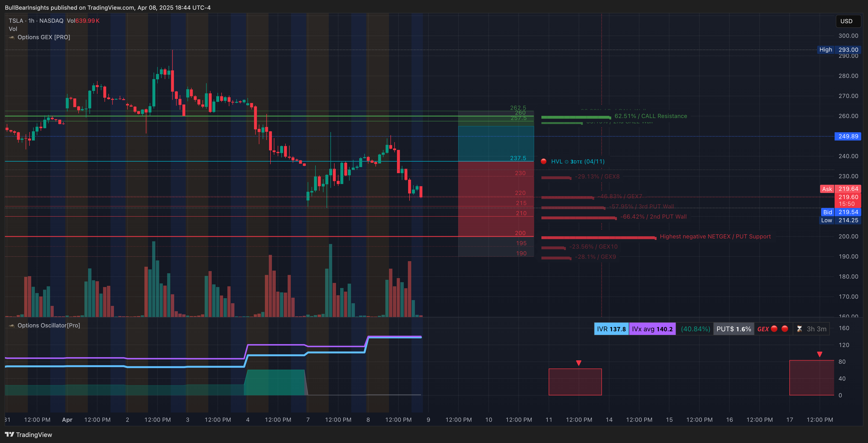Click the red HVL circle marker
The height and width of the screenshot is (443, 868).
pyautogui.click(x=543, y=161)
